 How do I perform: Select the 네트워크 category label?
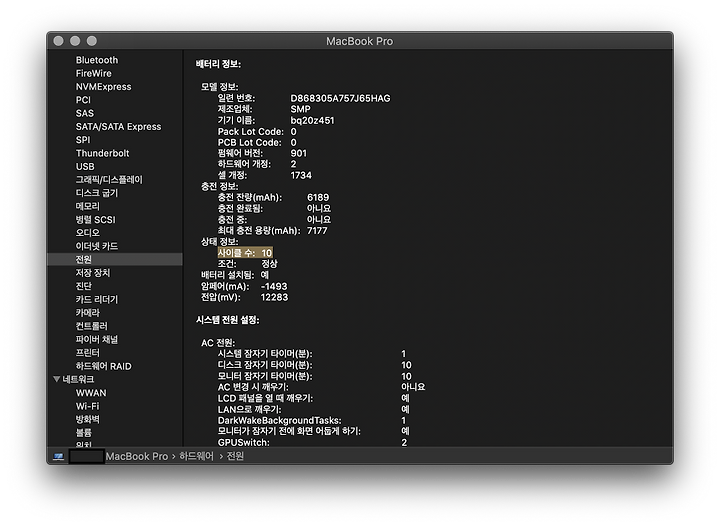click(78, 379)
